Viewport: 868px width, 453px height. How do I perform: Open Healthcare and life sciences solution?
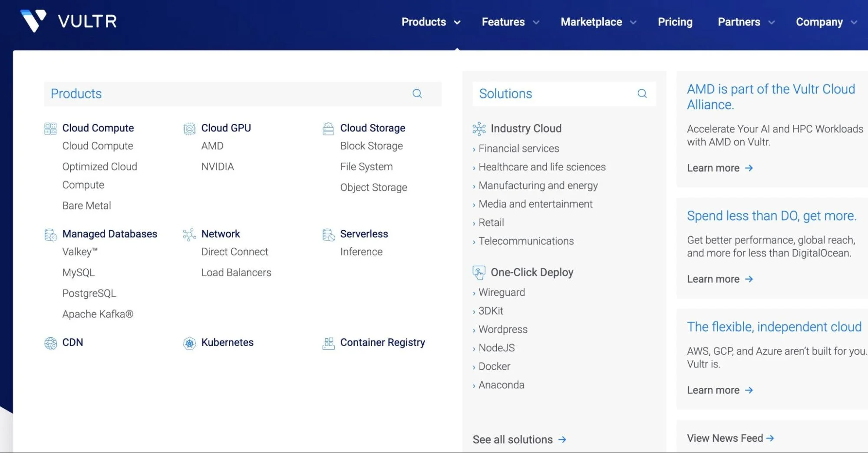pyautogui.click(x=541, y=167)
